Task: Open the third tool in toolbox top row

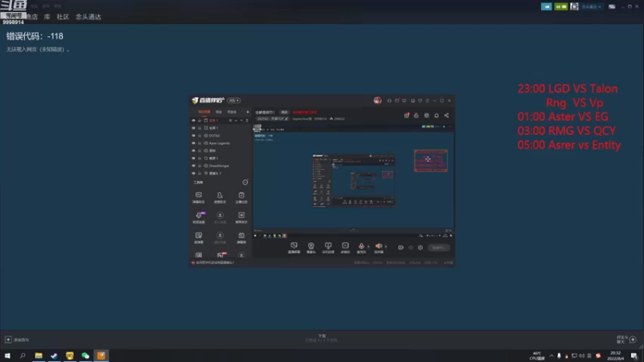Action: [242, 197]
